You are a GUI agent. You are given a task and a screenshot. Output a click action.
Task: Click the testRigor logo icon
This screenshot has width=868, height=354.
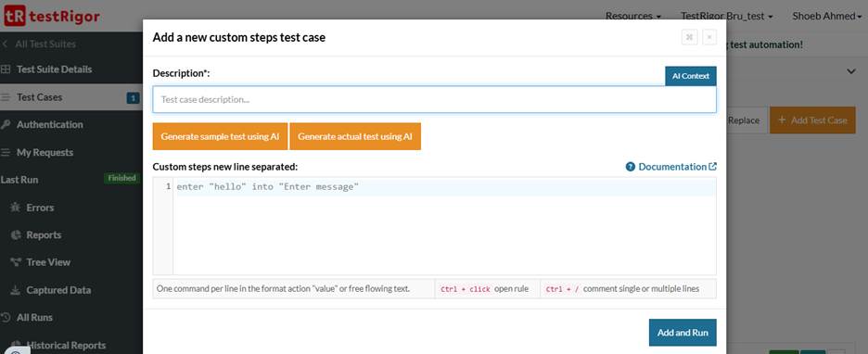(15, 16)
